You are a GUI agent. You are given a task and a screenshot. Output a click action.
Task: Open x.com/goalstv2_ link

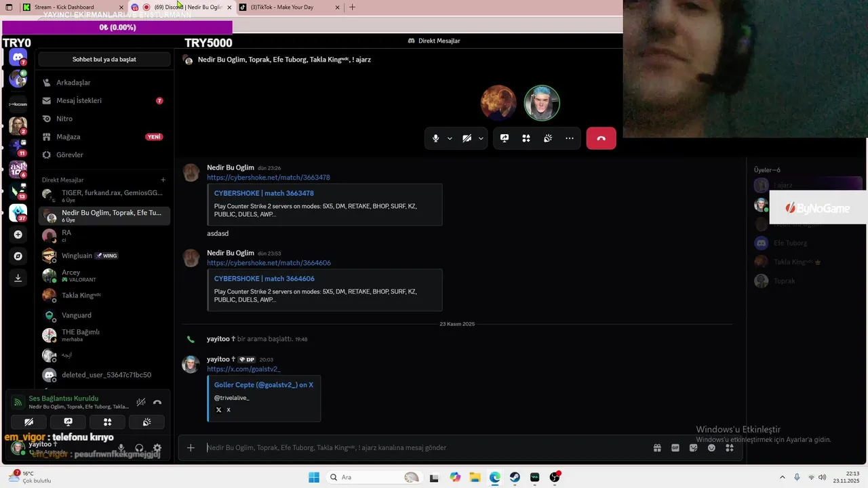coord(243,369)
